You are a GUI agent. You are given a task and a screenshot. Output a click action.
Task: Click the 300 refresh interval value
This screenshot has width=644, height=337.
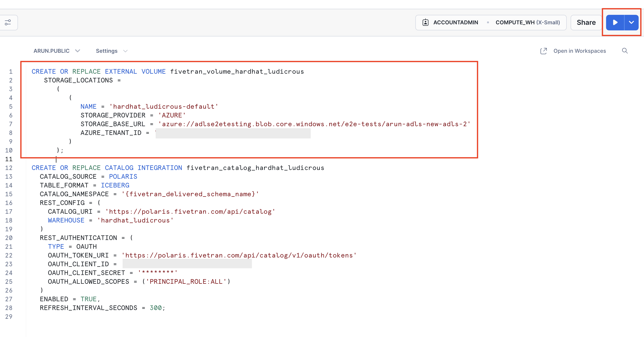156,308
